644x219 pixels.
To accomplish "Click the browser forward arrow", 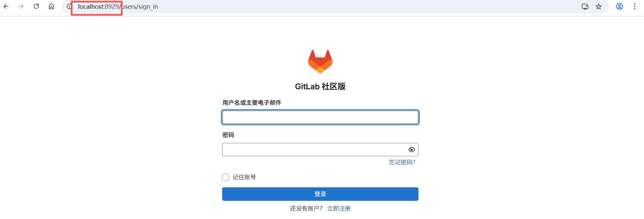I will coord(21,6).
